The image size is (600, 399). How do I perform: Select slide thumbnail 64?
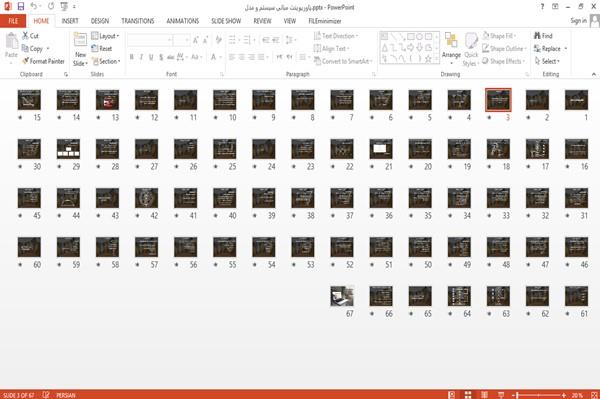(459, 296)
